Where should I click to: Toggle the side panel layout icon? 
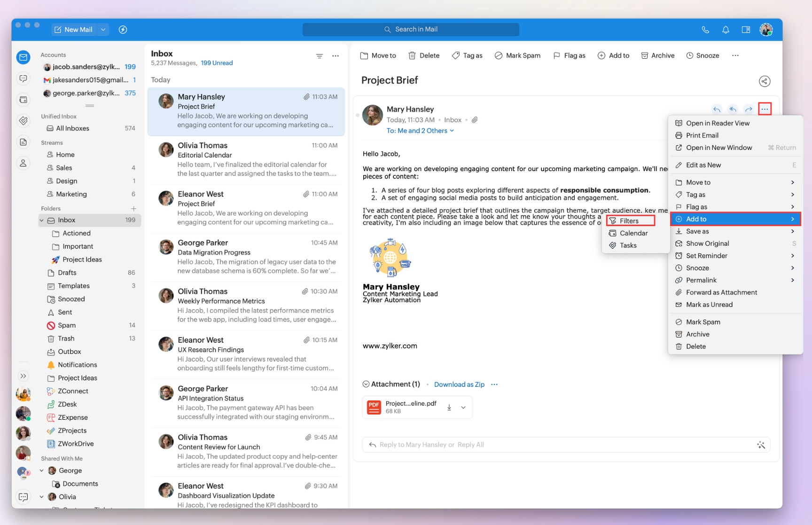point(746,30)
